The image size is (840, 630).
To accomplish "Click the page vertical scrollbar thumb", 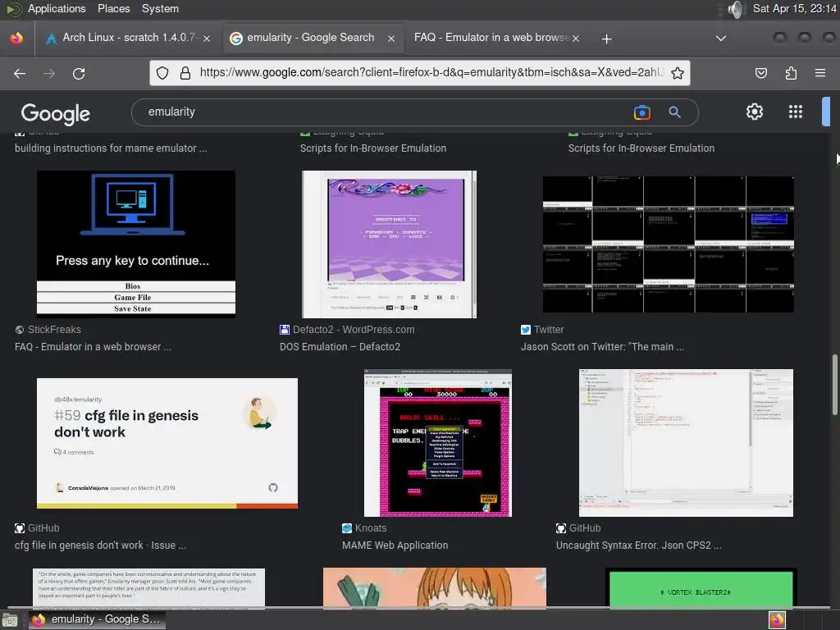I will coord(834,384).
